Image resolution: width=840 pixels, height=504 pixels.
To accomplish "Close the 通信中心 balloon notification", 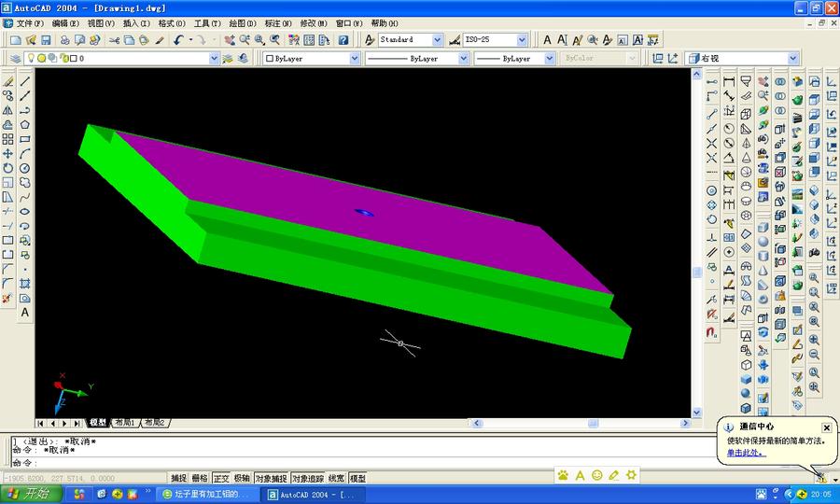I will pos(827,427).
